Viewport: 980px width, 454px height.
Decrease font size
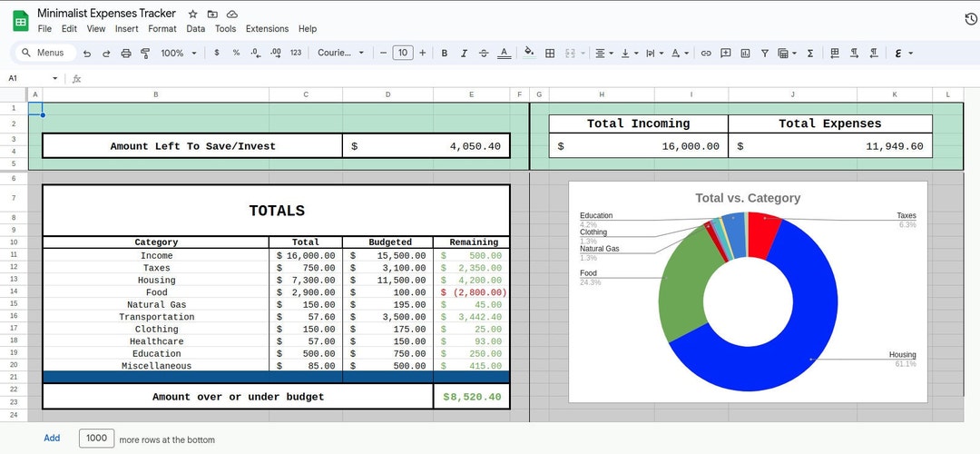point(383,54)
